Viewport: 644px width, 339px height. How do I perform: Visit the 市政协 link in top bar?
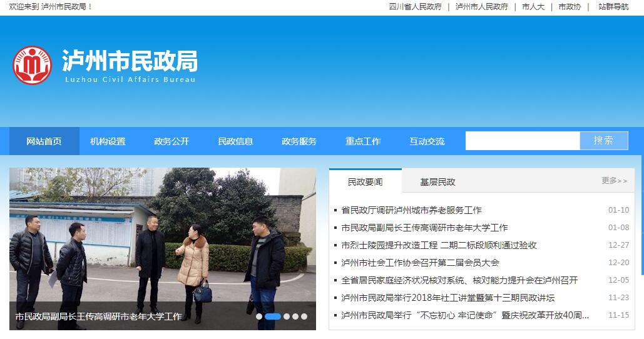coord(570,7)
